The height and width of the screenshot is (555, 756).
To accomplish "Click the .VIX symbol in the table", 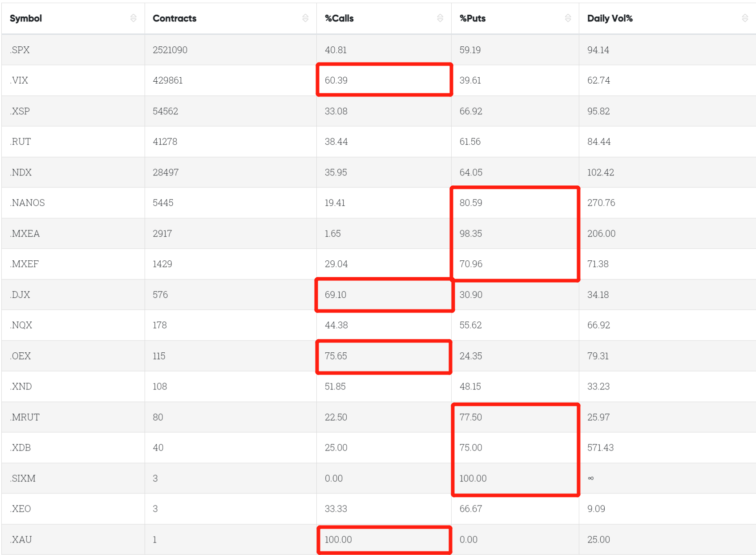I will click(19, 80).
